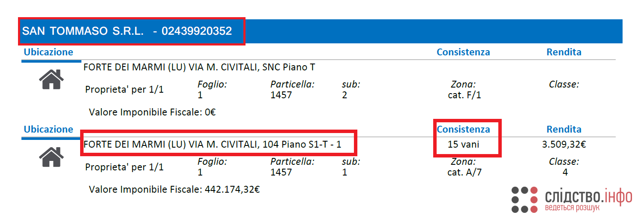Click the upper Rendita column heading
This screenshot has width=644, height=221.
coord(564,52)
